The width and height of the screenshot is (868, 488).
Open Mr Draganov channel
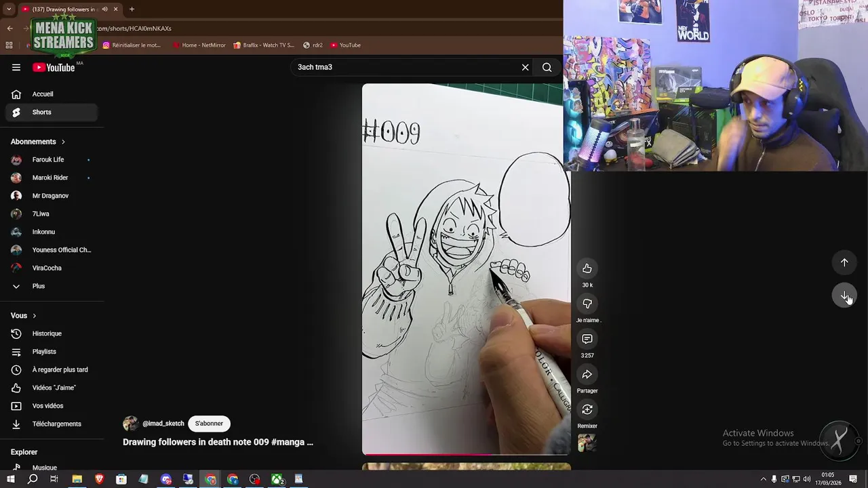click(x=52, y=196)
